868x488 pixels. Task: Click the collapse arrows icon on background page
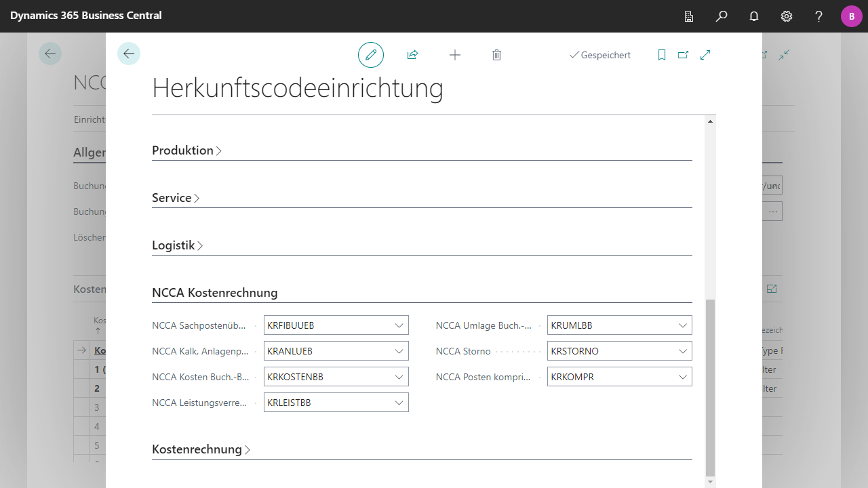click(784, 55)
